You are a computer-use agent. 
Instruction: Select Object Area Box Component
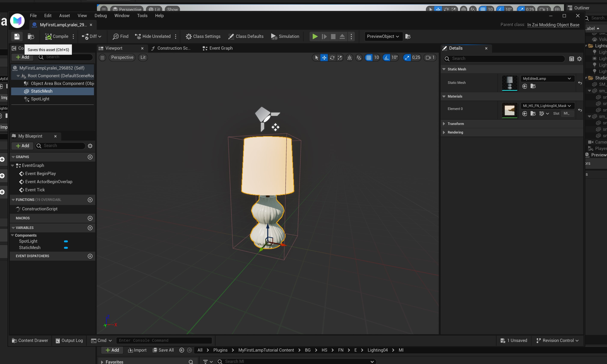(x=59, y=83)
